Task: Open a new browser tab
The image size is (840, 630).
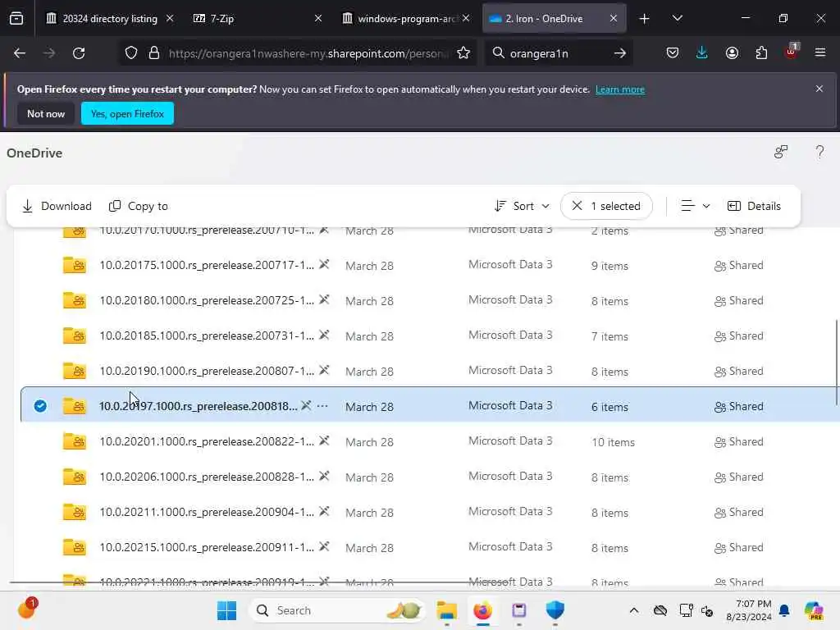Action: (x=645, y=18)
